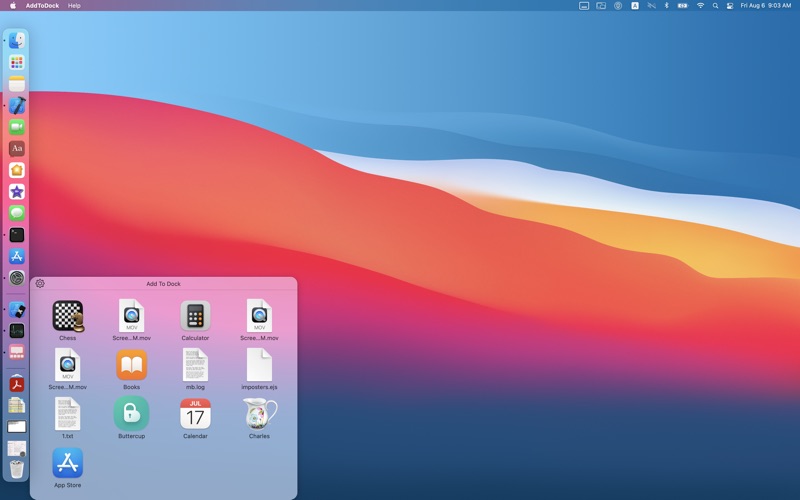Open Wi-Fi status menu

701,6
